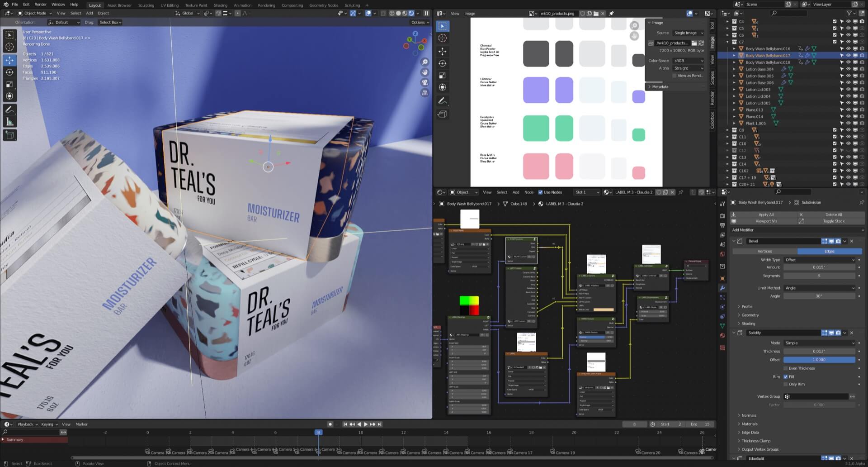Viewport: 868px width, 467px height.
Task: Switch to the Shading workspace tab
Action: [x=221, y=5]
